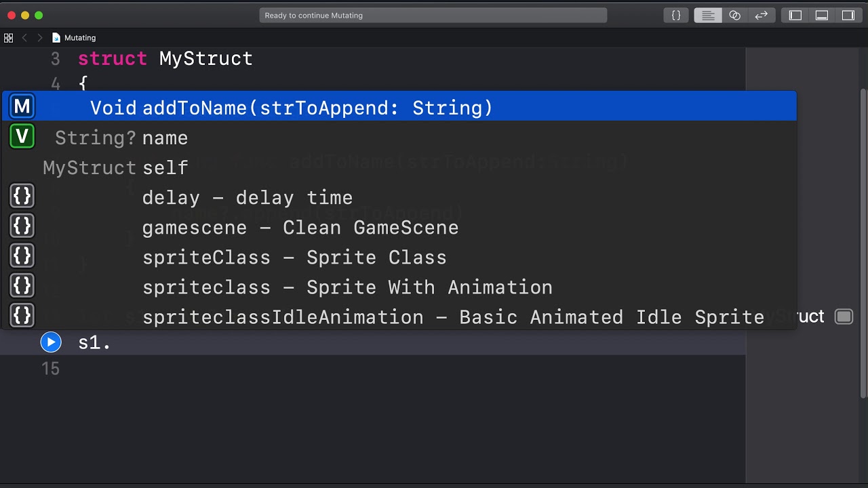868x488 pixels.
Task: Show the version editor
Action: pyautogui.click(x=761, y=15)
